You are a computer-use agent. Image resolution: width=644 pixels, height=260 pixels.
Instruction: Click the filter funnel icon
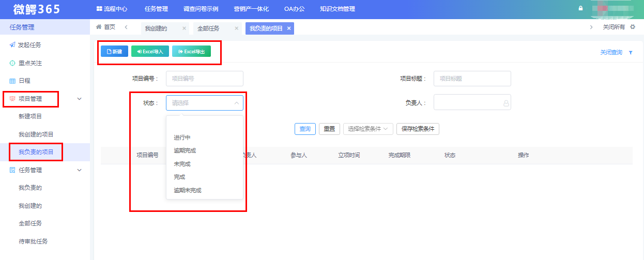(631, 53)
